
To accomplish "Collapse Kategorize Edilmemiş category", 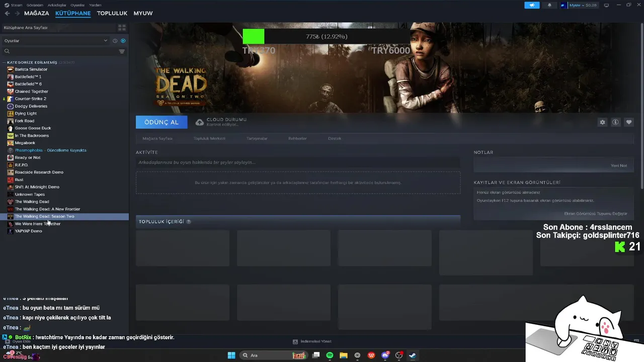I will click(32, 62).
